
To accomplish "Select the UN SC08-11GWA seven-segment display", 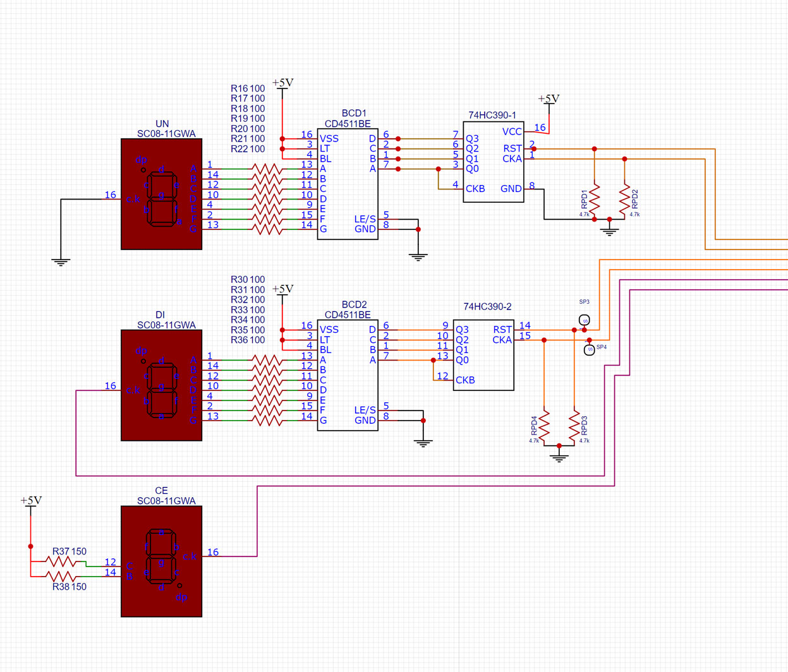I will tap(162, 195).
